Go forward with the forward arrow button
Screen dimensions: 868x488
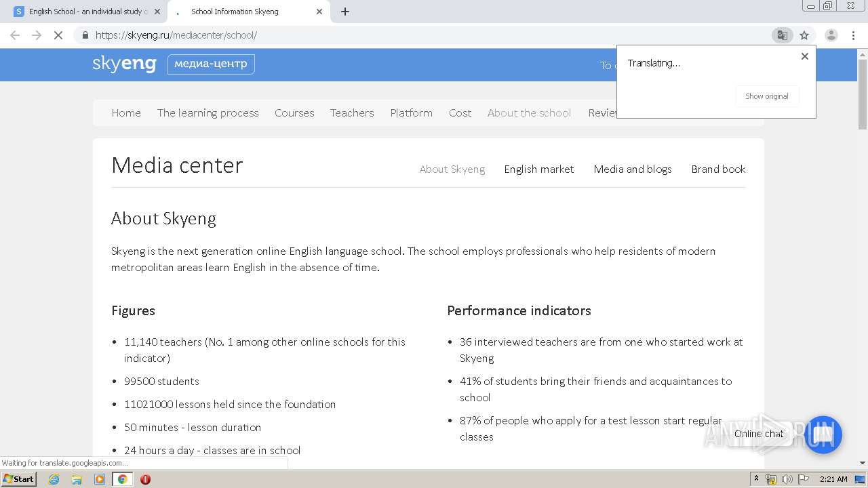(x=37, y=35)
